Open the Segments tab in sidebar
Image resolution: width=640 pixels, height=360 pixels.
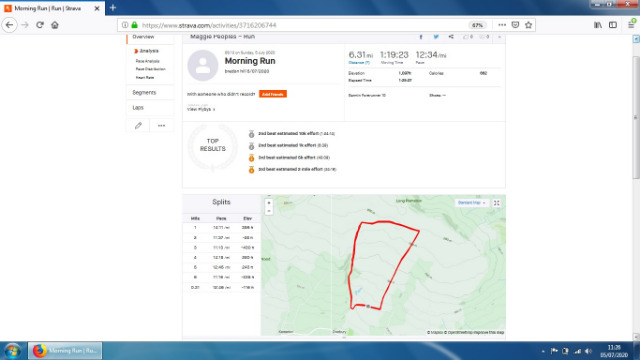point(144,93)
